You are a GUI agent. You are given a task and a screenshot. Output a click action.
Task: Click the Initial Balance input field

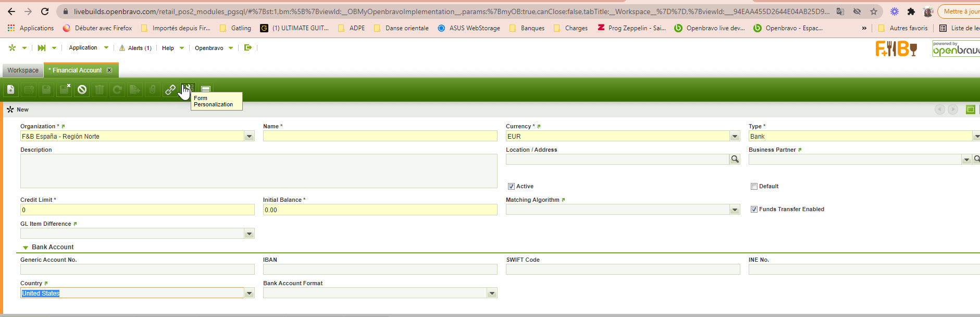[380, 210]
